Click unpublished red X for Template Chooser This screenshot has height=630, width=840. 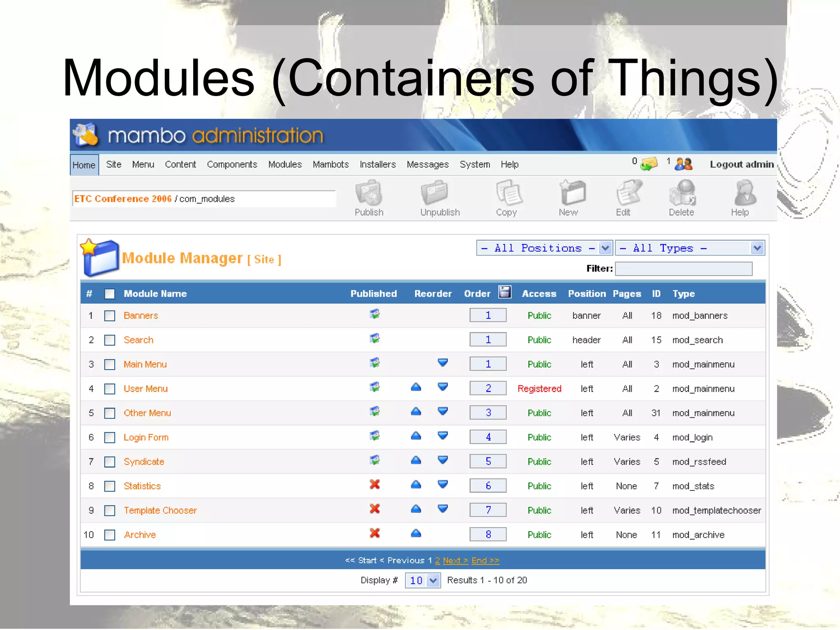(374, 509)
